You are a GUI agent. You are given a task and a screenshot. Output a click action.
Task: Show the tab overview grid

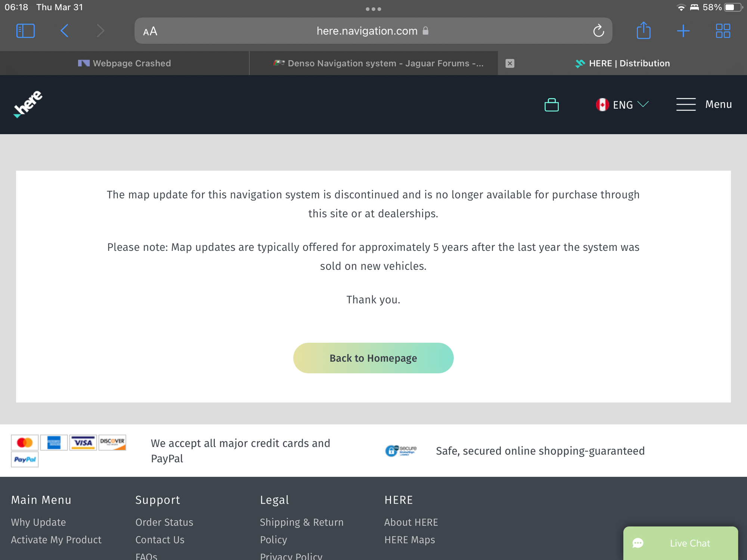723,31
